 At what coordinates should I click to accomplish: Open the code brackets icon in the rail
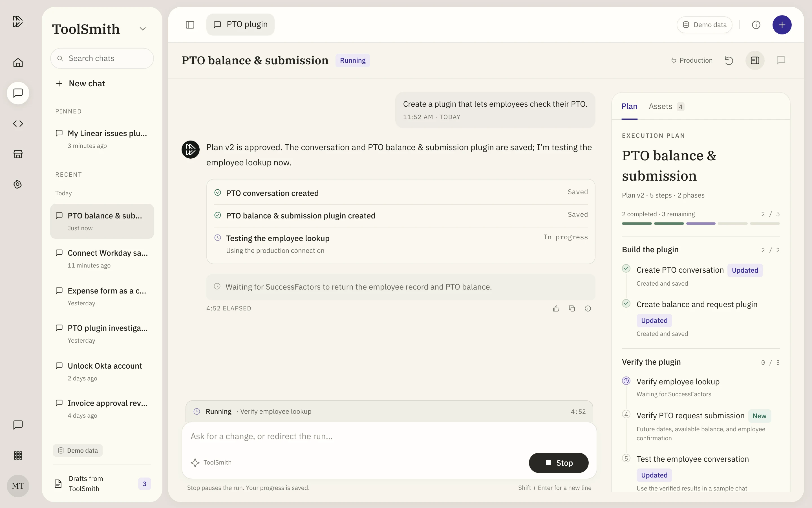(18, 124)
